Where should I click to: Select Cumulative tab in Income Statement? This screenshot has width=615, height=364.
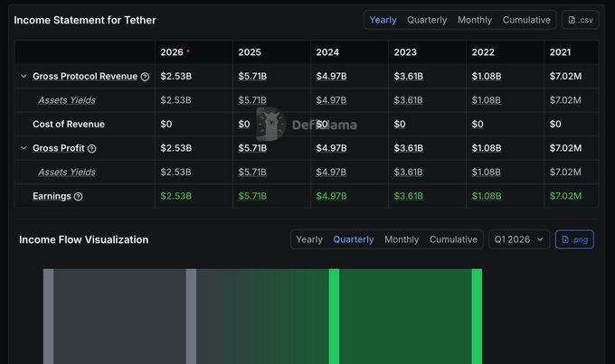(526, 20)
